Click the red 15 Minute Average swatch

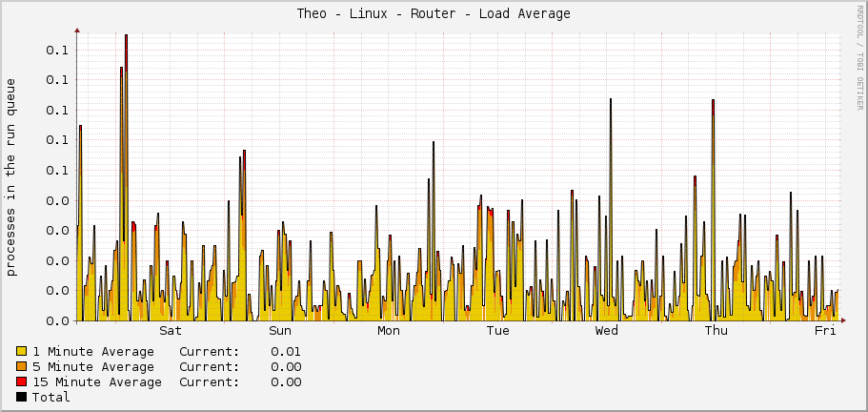point(22,381)
